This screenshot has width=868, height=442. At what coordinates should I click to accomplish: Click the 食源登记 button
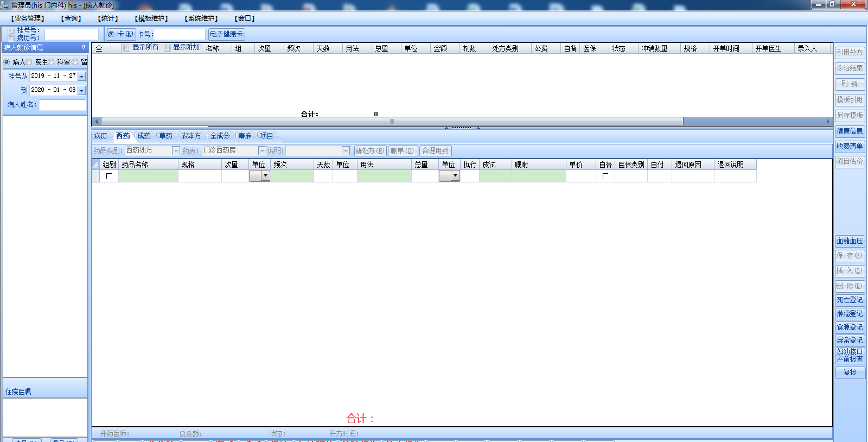[x=850, y=327]
